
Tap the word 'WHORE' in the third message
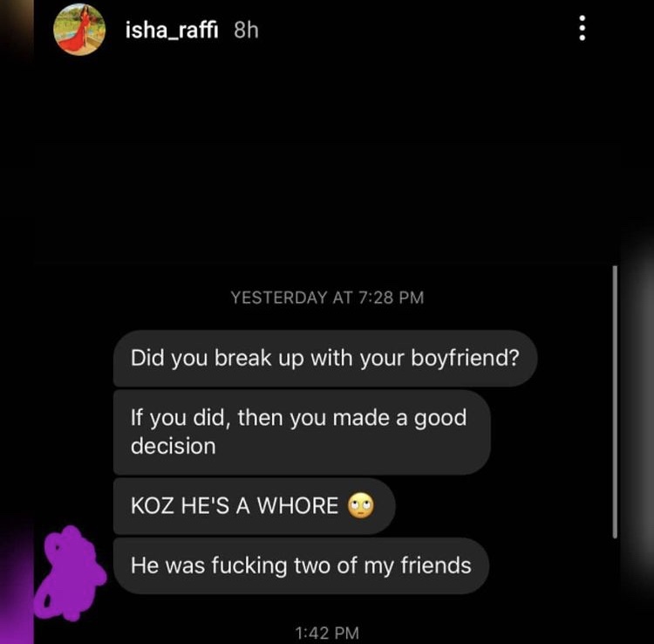(x=297, y=506)
